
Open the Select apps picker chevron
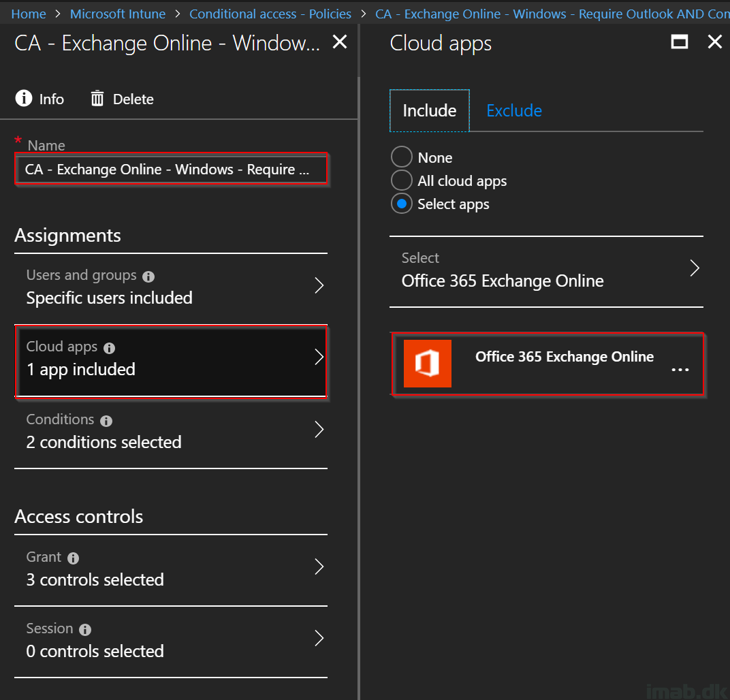tap(694, 268)
